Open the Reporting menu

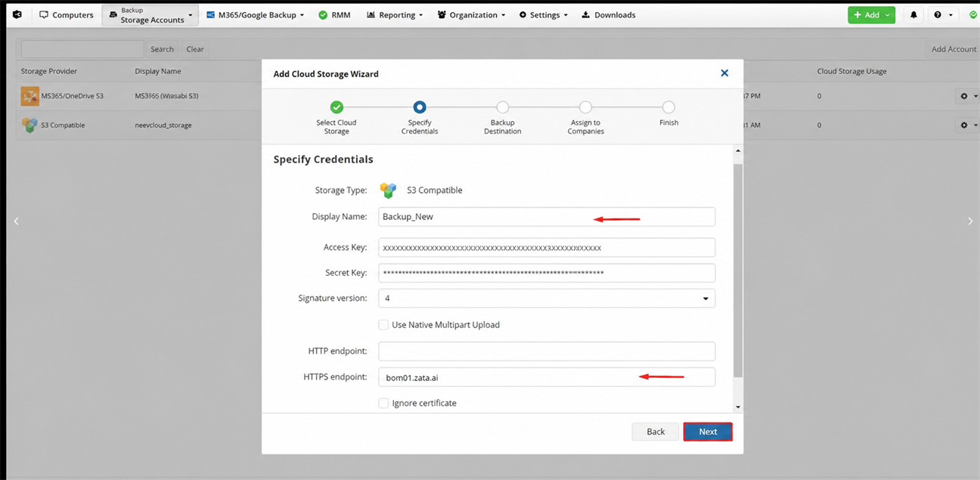coord(395,14)
